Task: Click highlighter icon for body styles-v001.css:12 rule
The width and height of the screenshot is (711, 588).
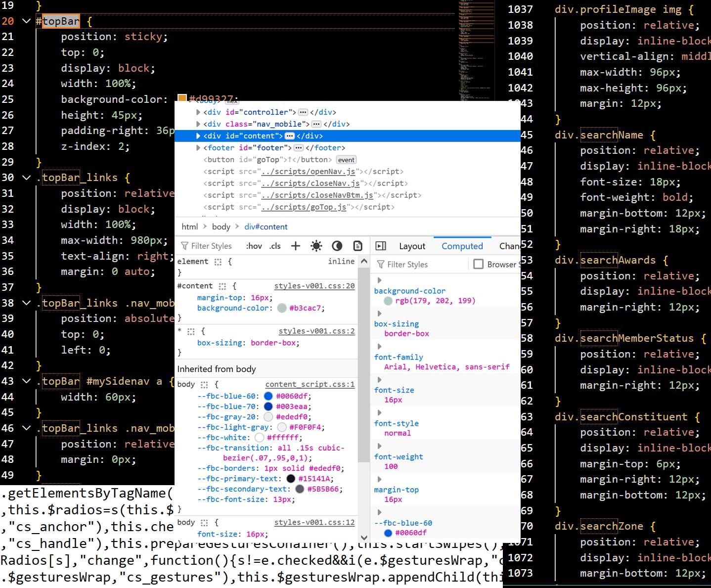Action: (x=204, y=522)
